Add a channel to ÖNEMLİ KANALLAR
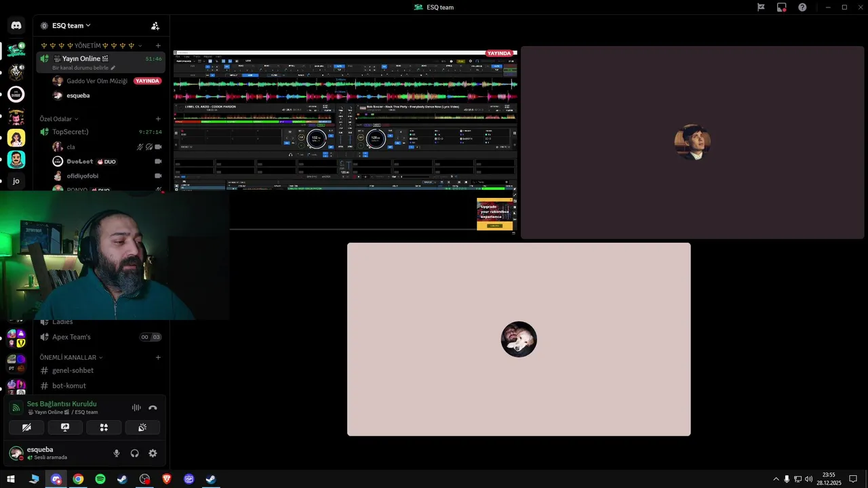 point(158,357)
